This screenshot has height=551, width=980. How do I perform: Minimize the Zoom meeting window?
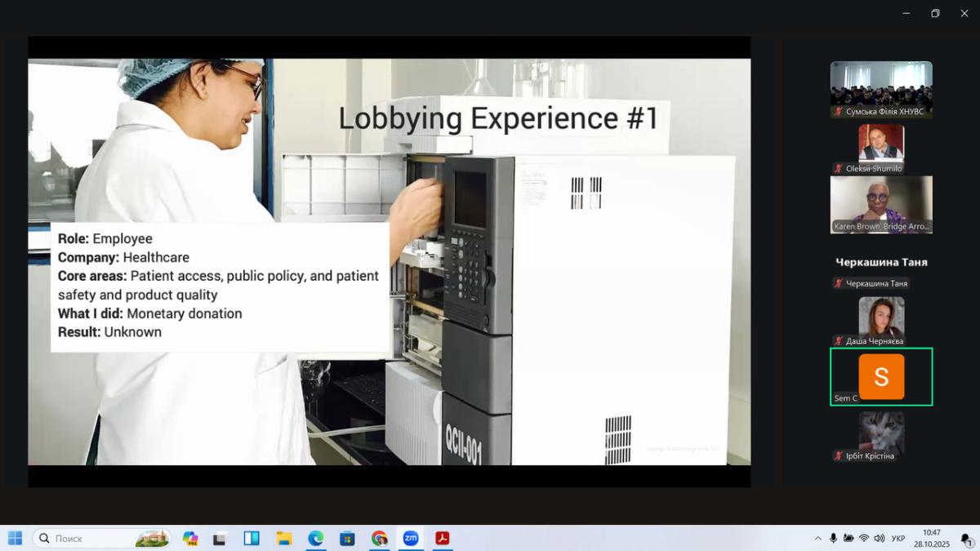(906, 13)
